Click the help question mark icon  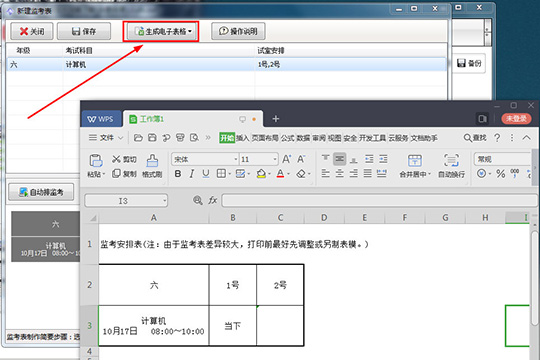pyautogui.click(x=497, y=138)
